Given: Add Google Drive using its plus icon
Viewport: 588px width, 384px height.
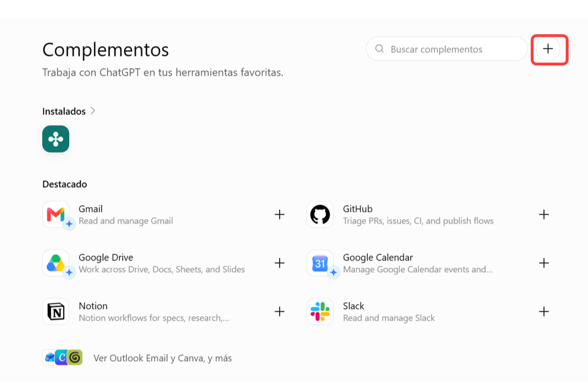Looking at the screenshot, I should pyautogui.click(x=280, y=263).
